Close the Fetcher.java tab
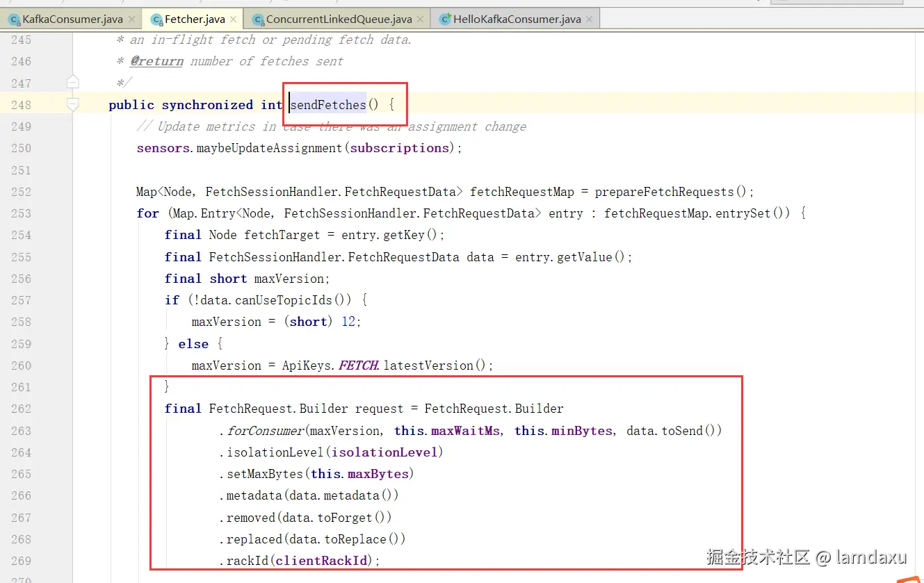The image size is (924, 583). pyautogui.click(x=234, y=19)
